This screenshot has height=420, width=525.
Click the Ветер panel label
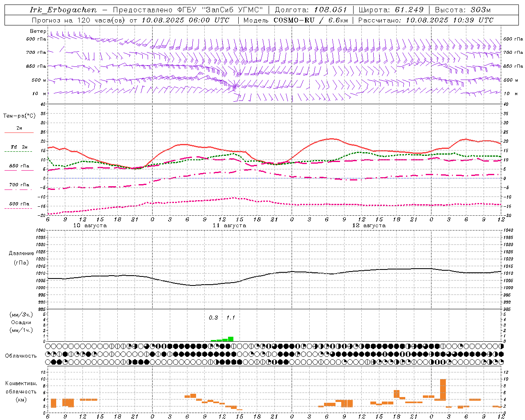[38, 31]
